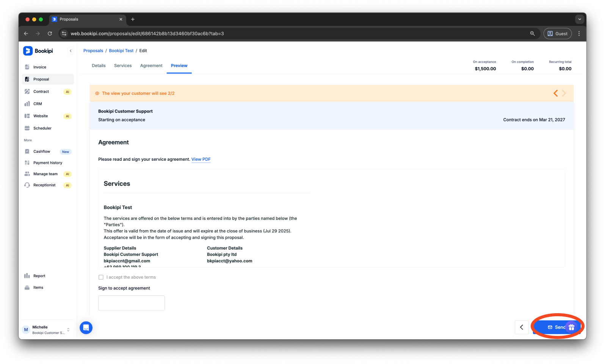Click the Recurring total $0.00 value
605x364 pixels.
565,69
